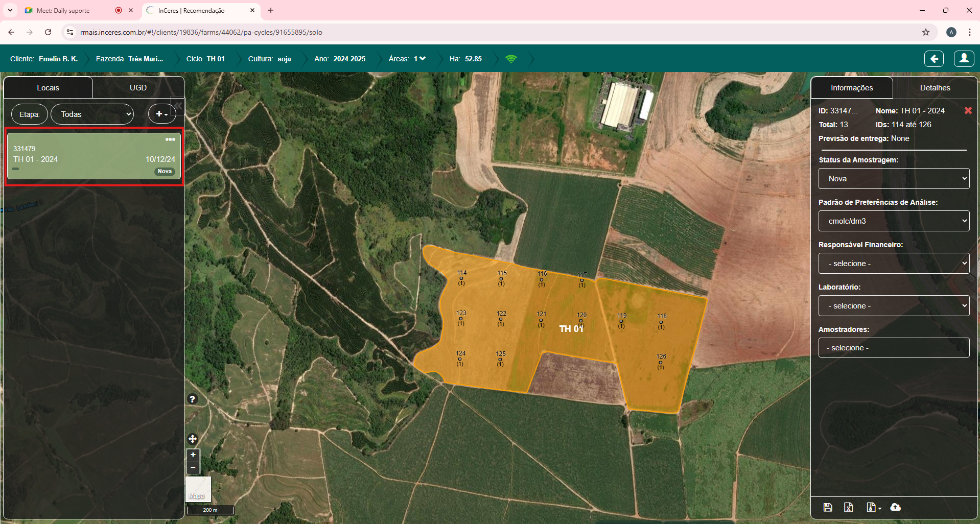The image size is (980, 524).
Task: Click the Ano 2024-2025 breadcrumb
Action: click(340, 59)
